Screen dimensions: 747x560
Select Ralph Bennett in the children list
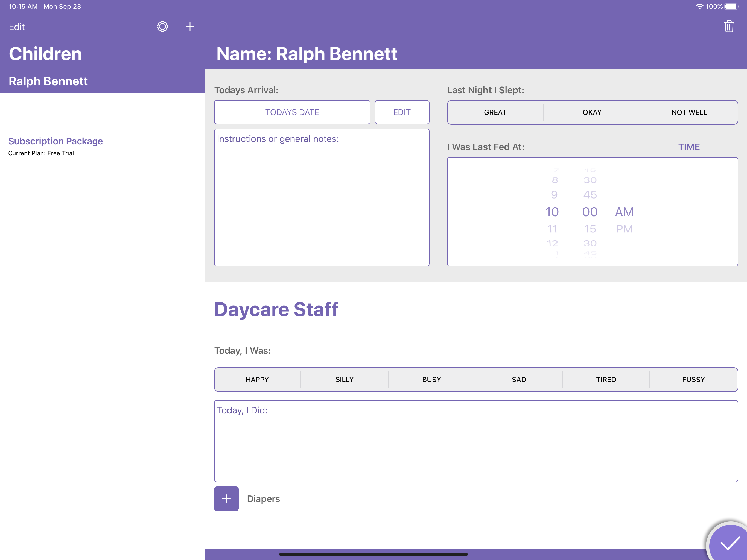pos(102,81)
